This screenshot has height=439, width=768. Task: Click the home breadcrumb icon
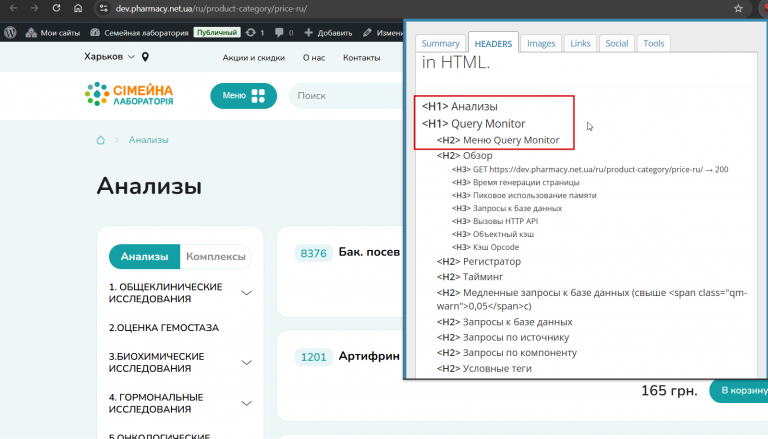[100, 140]
